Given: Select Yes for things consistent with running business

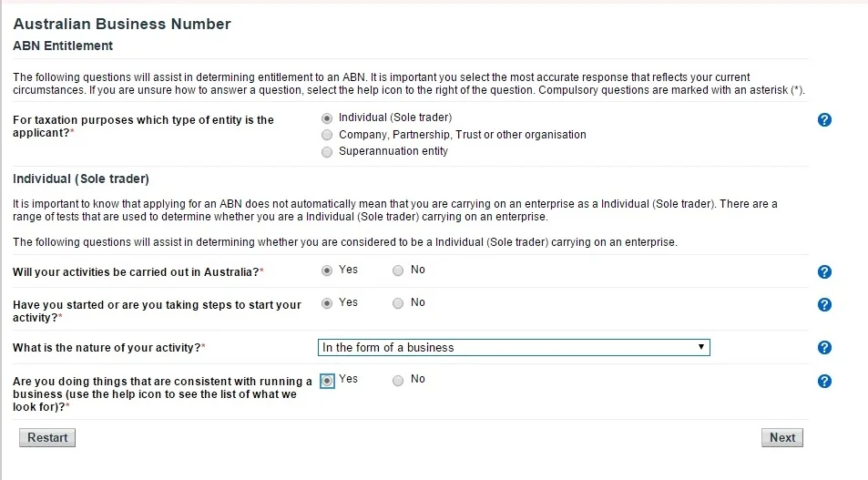Looking at the screenshot, I should [328, 381].
